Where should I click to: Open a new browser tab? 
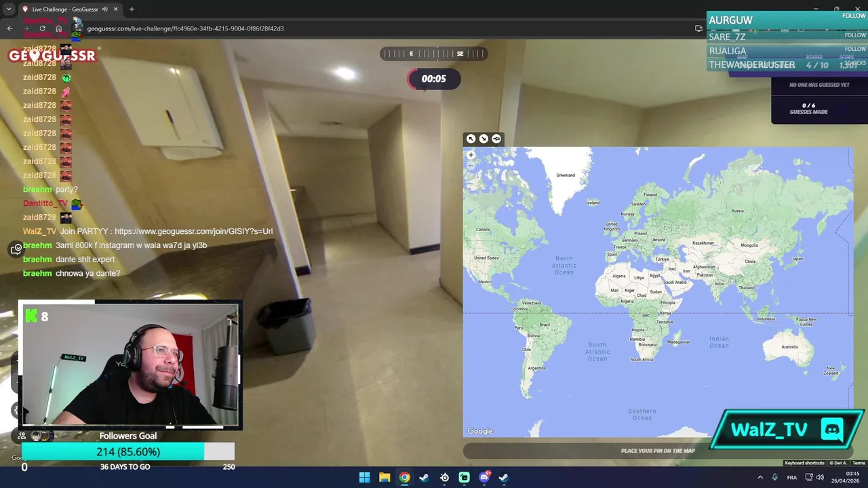132,9
